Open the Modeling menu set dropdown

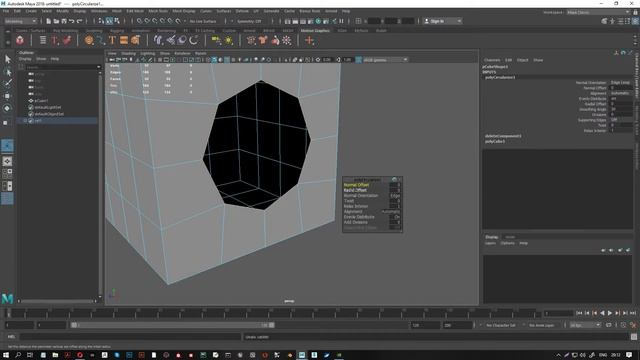(20, 21)
